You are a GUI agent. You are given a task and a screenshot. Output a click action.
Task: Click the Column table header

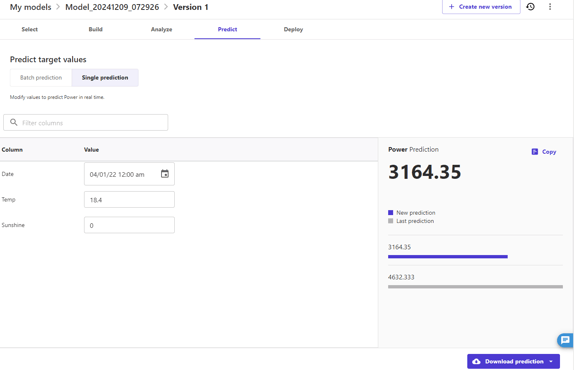tap(12, 149)
